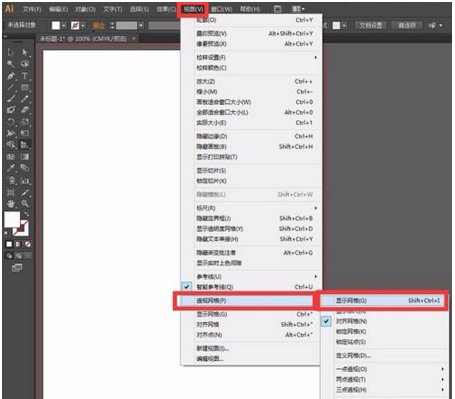Expand the 参考线(U) guides submenu
The width and height of the screenshot is (455, 399).
coord(251,276)
